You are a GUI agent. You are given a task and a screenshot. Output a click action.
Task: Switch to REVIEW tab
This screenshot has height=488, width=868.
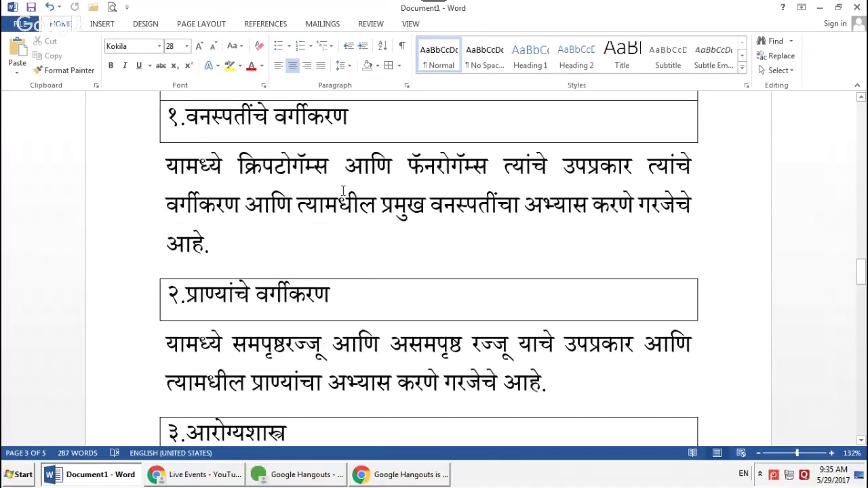tap(371, 24)
